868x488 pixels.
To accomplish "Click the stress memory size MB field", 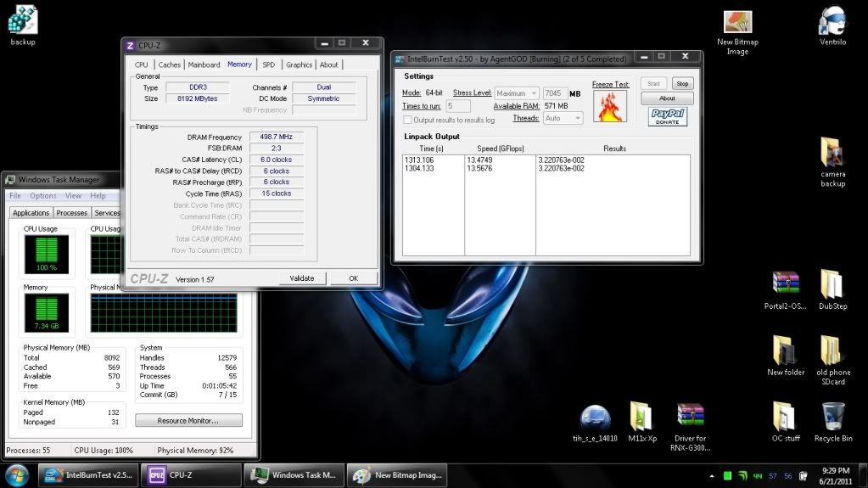I will click(555, 93).
